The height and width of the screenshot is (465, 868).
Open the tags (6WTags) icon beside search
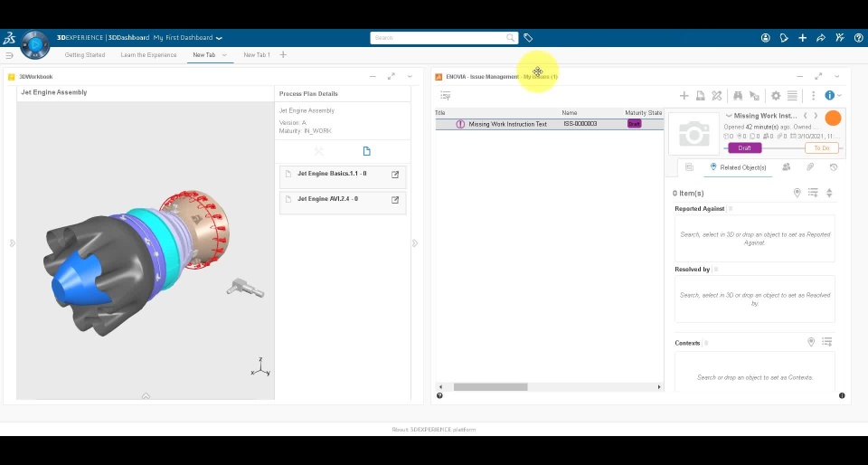click(x=528, y=38)
